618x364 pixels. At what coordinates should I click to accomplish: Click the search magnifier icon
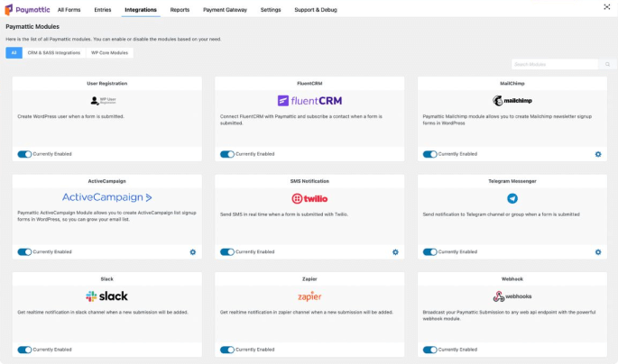click(607, 64)
